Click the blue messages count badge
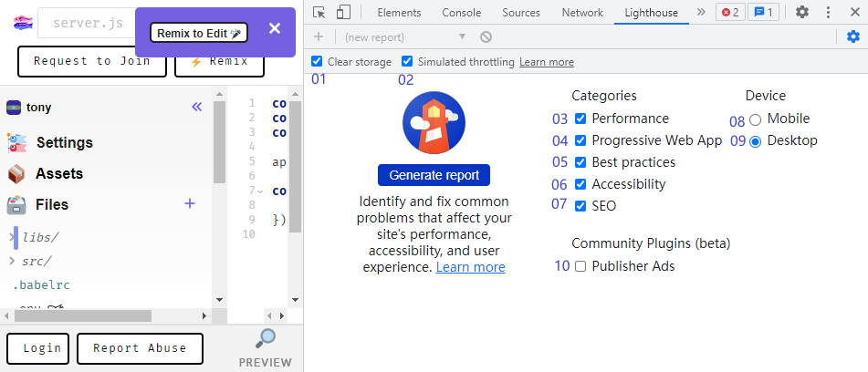Image resolution: width=868 pixels, height=372 pixels. [763, 13]
